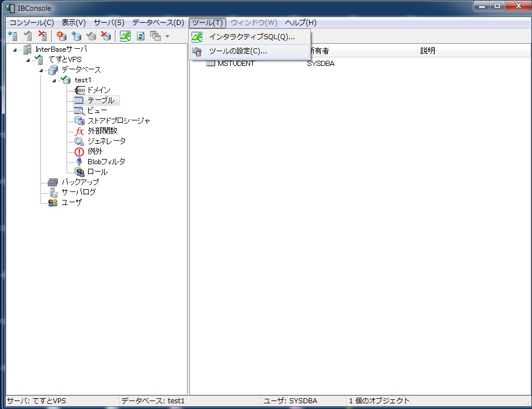The width and height of the screenshot is (532, 409).
Task: Click status bar text ユーザ: SYSDBA
Action: tap(290, 401)
